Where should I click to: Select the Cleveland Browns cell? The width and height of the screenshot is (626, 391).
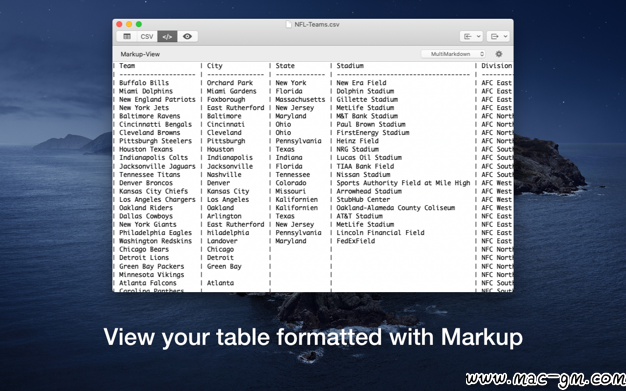pos(149,133)
